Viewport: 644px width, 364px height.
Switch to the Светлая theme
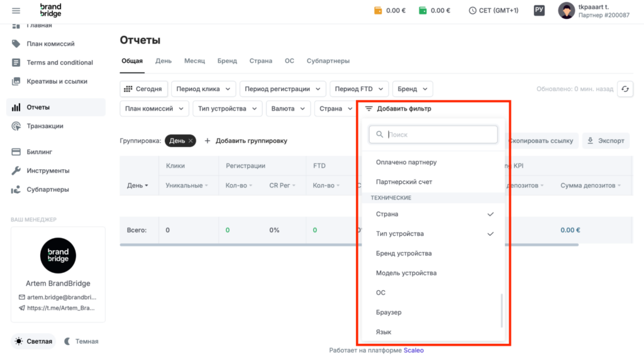[x=33, y=341]
